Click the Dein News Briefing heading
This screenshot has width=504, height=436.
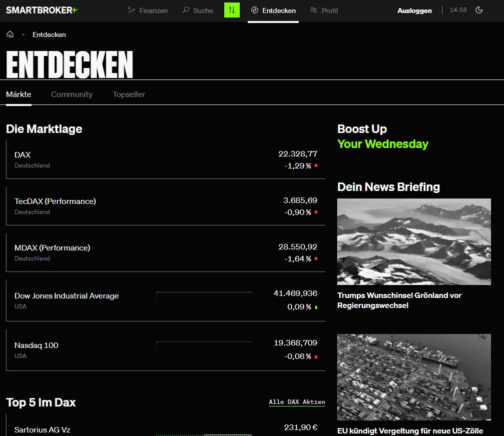389,187
